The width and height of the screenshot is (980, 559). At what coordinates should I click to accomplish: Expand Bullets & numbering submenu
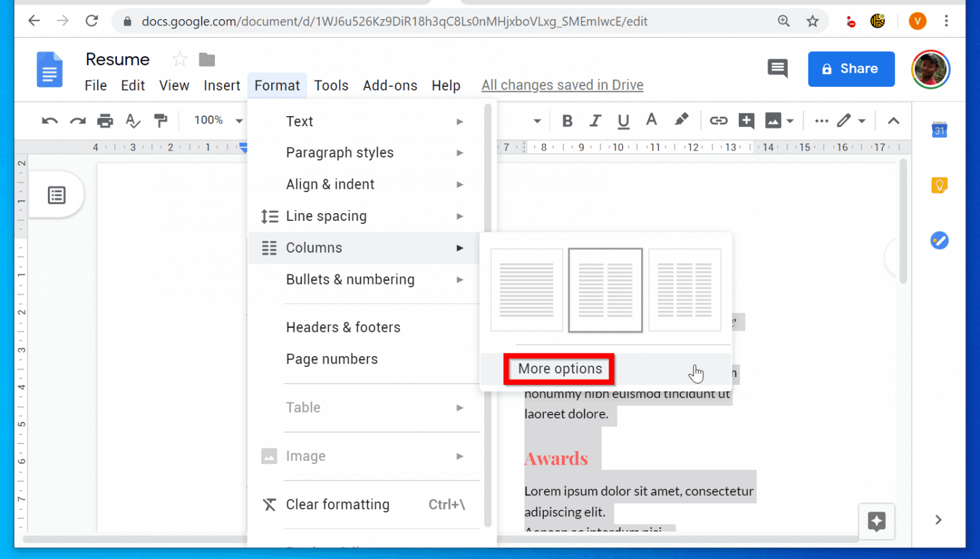pyautogui.click(x=364, y=279)
